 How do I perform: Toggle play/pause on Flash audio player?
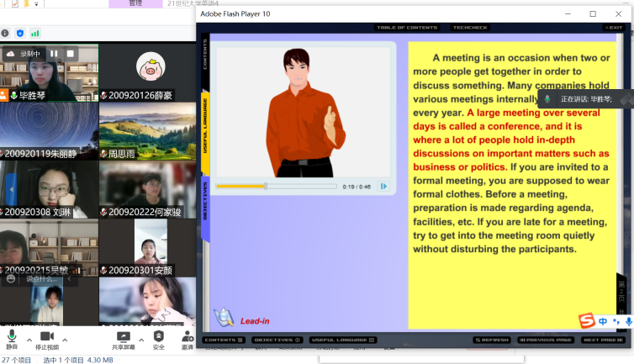tap(383, 187)
